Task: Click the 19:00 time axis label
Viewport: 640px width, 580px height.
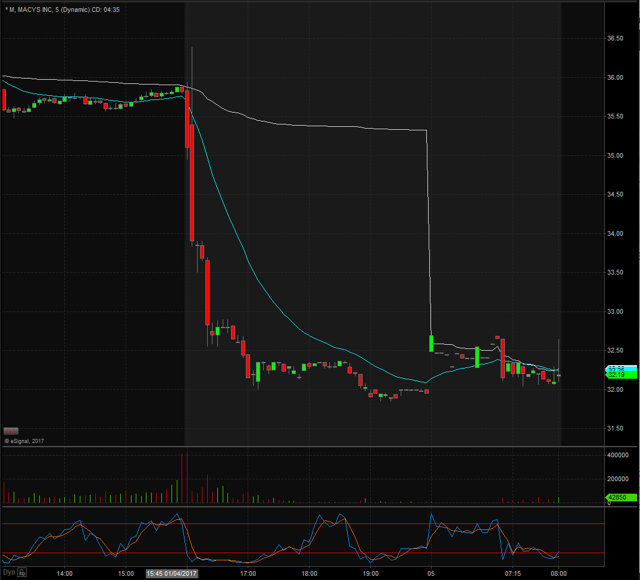Action: (370, 573)
